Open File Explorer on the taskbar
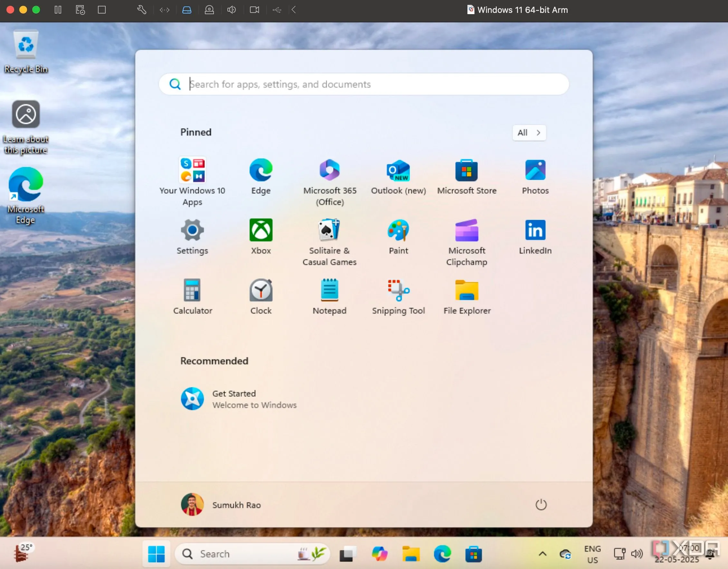This screenshot has height=569, width=728. (x=410, y=554)
